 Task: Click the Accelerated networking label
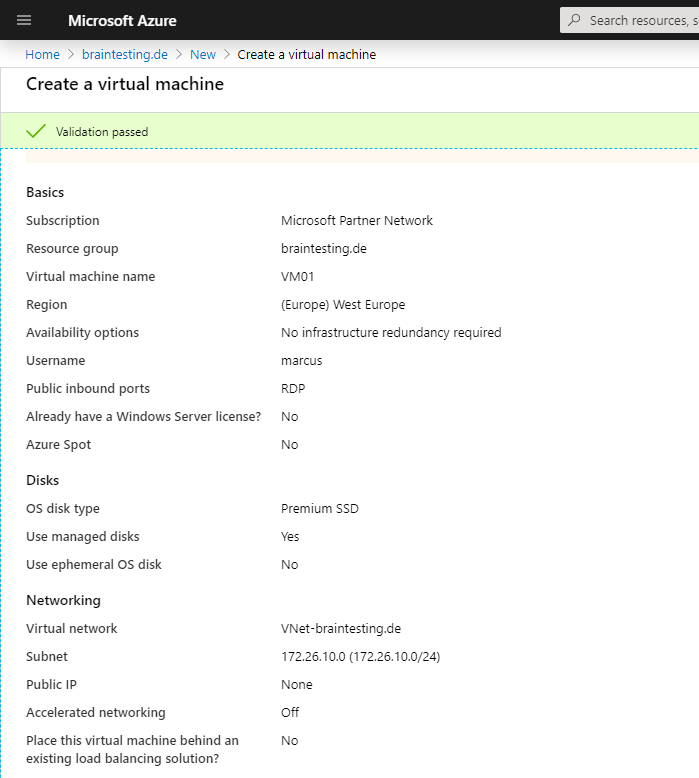click(x=96, y=713)
